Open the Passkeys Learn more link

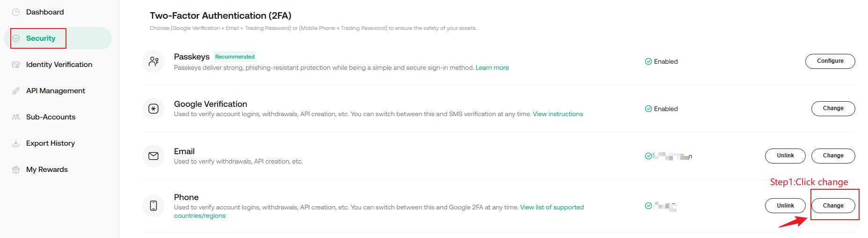pos(492,68)
